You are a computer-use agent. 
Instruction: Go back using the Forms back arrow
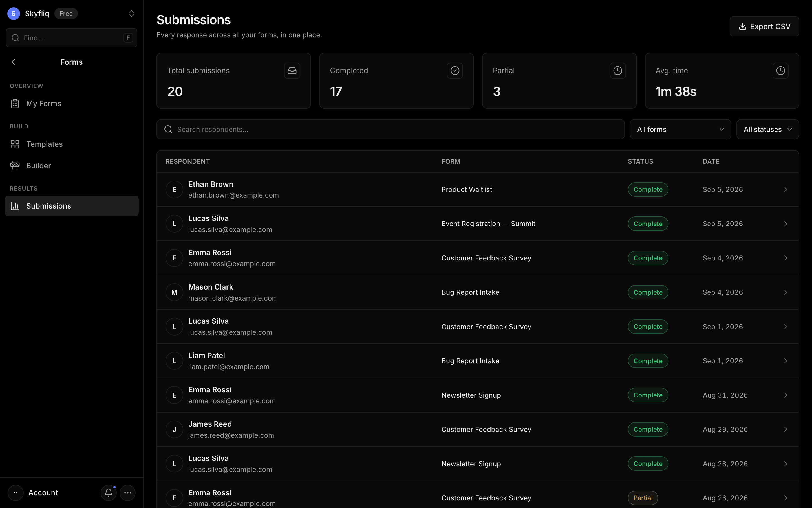click(14, 62)
